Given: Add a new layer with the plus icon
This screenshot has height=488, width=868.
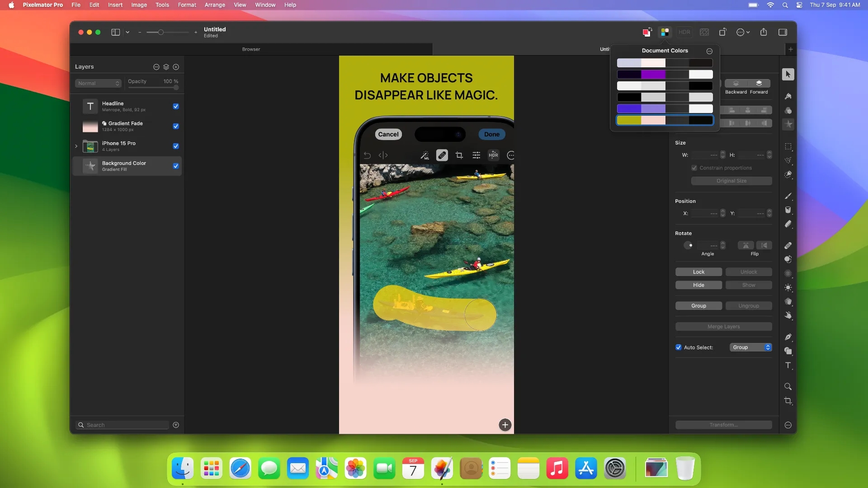Looking at the screenshot, I should point(176,66).
